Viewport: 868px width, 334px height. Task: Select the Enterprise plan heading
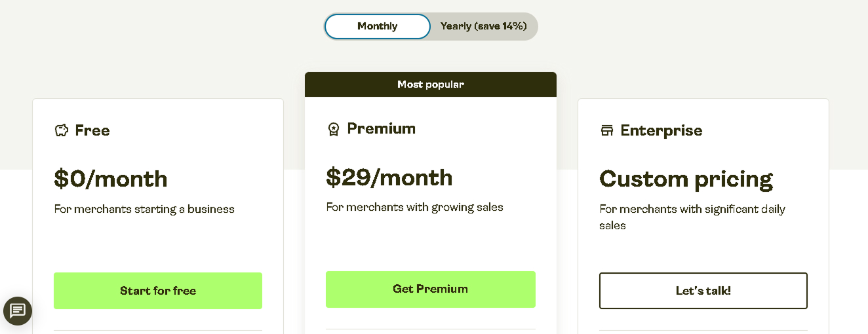tap(661, 130)
